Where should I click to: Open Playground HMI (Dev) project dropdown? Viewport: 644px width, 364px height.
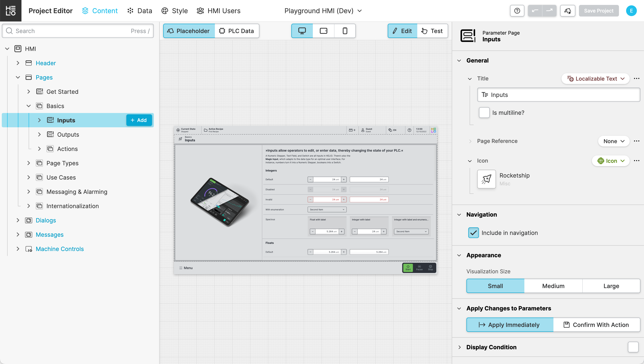pyautogui.click(x=323, y=11)
